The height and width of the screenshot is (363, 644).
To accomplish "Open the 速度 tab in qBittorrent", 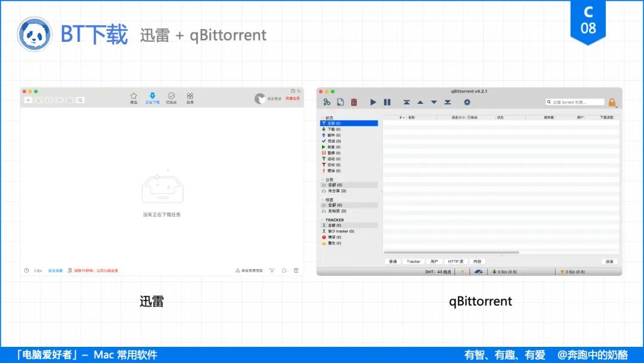I will (x=609, y=262).
